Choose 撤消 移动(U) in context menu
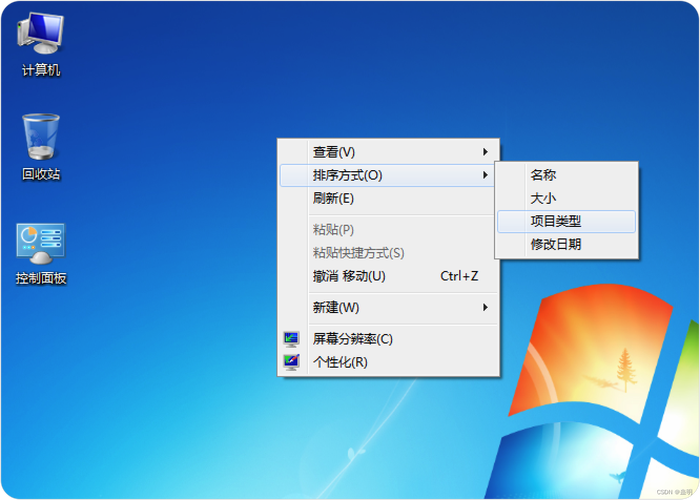 coord(388,276)
